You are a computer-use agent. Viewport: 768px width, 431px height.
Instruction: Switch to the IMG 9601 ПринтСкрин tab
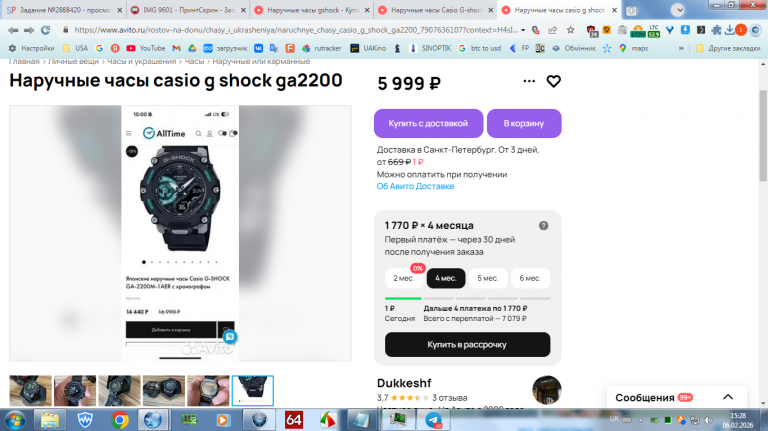(x=189, y=10)
